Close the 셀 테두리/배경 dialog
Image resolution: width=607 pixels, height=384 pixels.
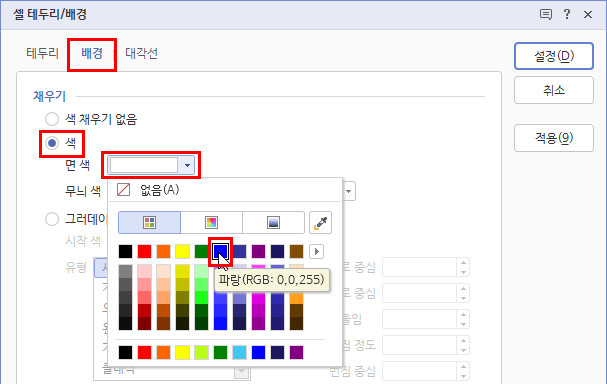pyautogui.click(x=588, y=15)
